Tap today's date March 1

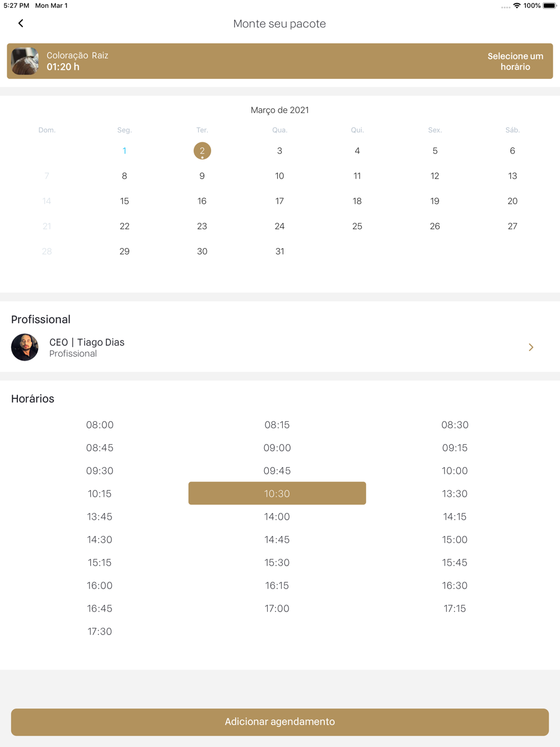click(124, 151)
